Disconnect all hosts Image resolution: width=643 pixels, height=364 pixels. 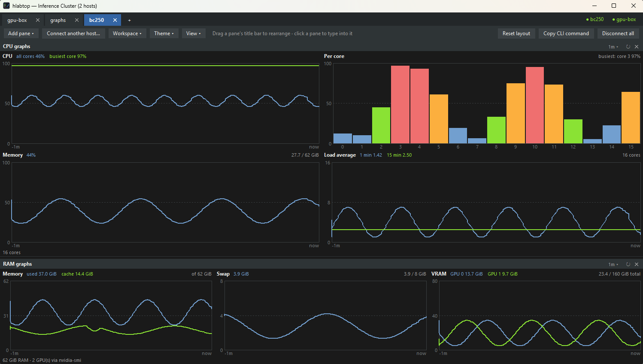click(x=618, y=33)
